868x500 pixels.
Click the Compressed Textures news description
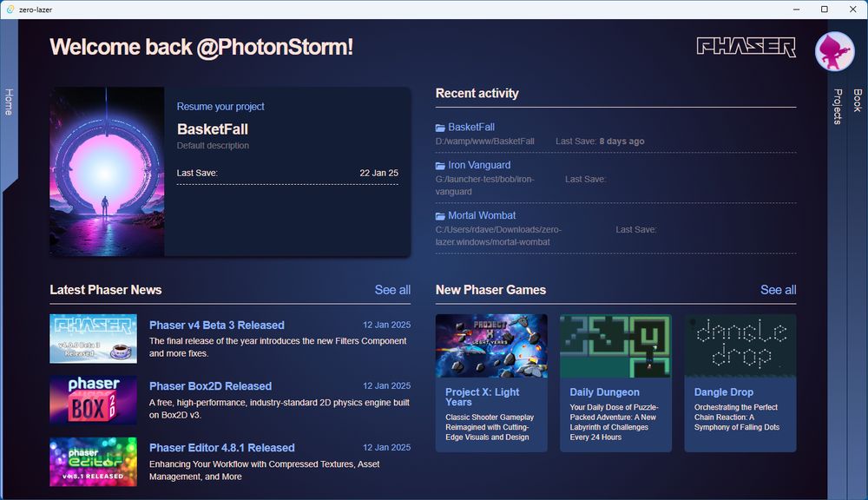click(265, 470)
